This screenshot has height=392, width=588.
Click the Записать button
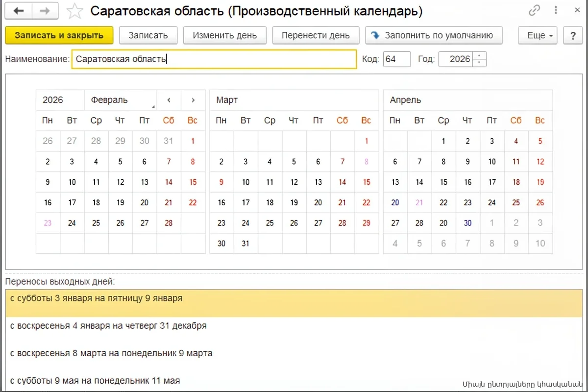148,35
